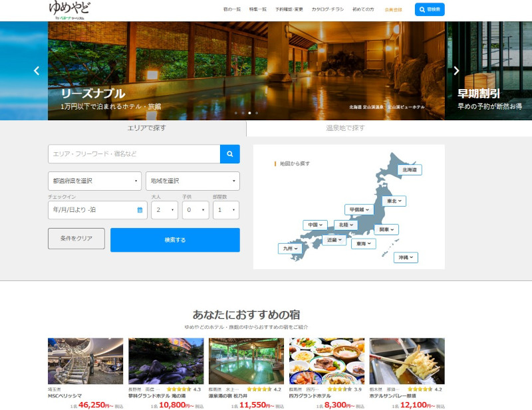Open the 子供 count dropdown
This screenshot has height=410, width=532.
tap(196, 210)
